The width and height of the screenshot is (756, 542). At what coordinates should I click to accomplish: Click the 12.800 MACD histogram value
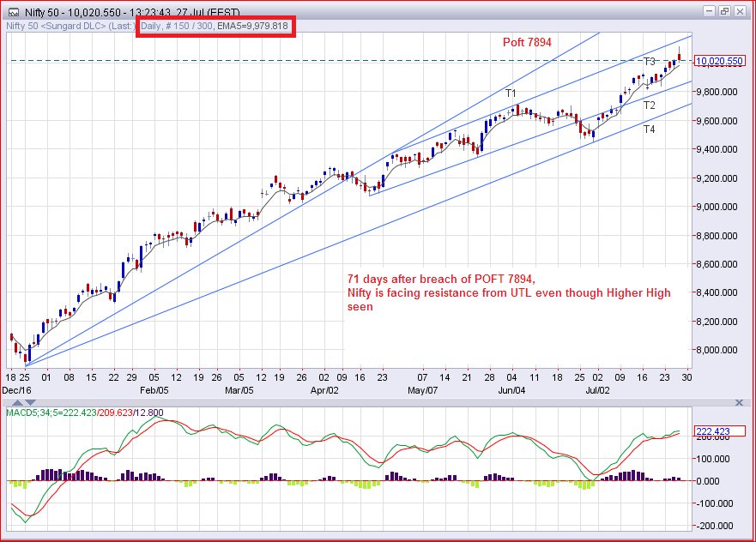click(x=149, y=413)
